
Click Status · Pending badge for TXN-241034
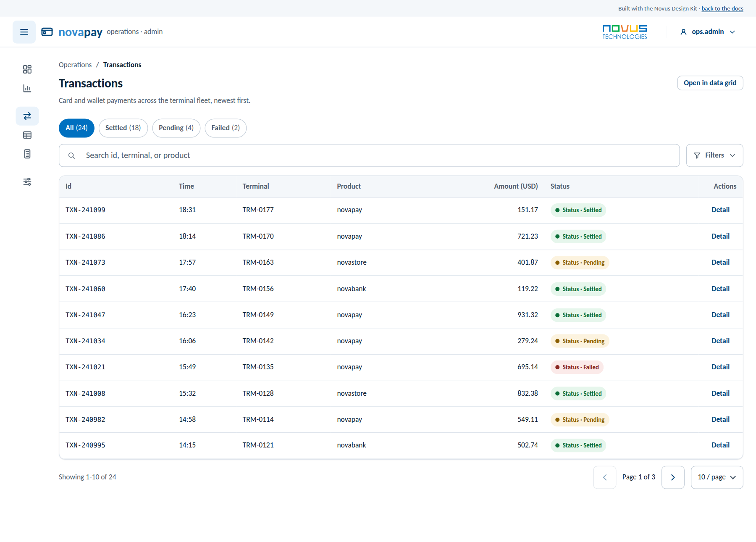(580, 341)
